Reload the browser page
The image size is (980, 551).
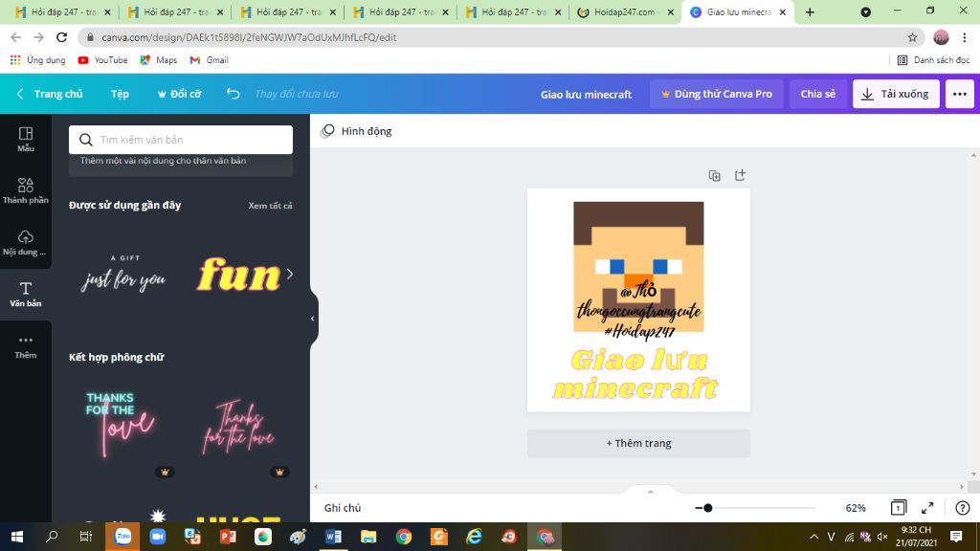(x=61, y=37)
